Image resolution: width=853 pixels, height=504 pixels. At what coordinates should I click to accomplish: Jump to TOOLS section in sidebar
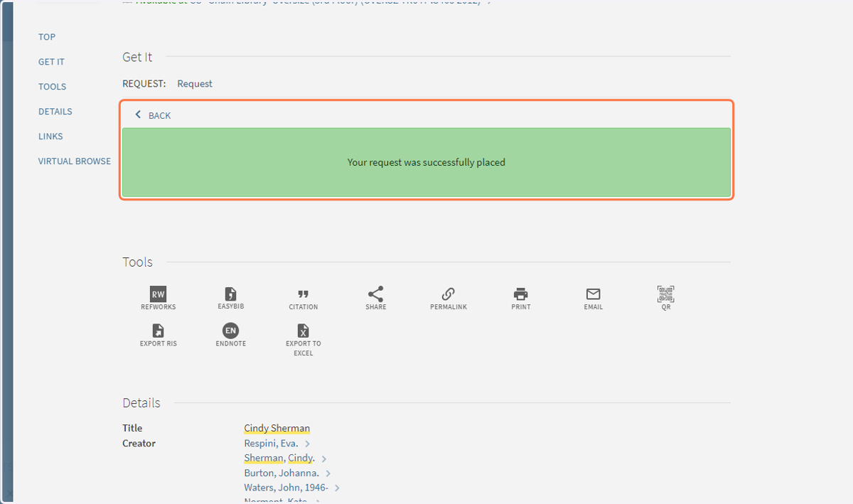click(x=52, y=87)
